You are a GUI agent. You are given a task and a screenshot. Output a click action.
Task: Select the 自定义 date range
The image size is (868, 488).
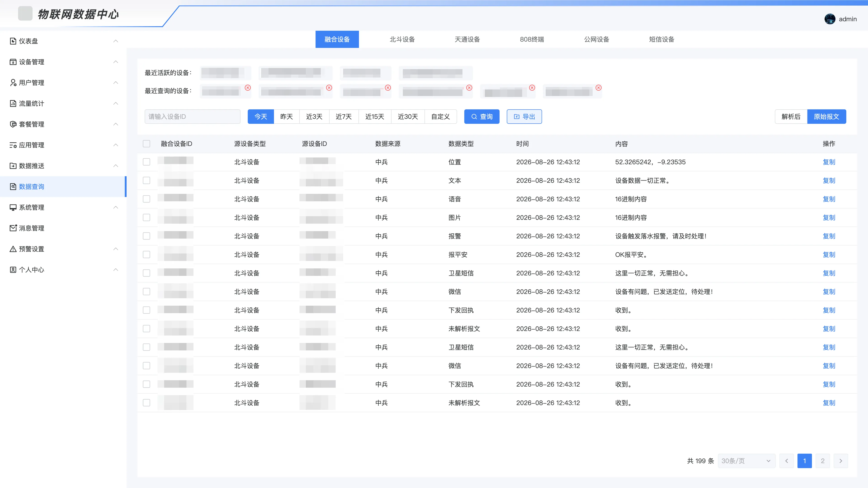point(440,117)
